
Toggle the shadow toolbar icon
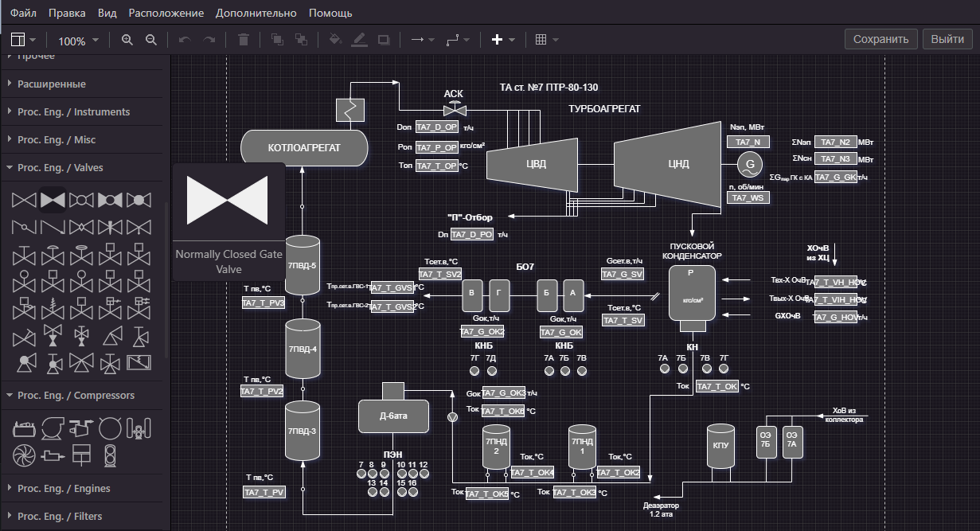[384, 40]
